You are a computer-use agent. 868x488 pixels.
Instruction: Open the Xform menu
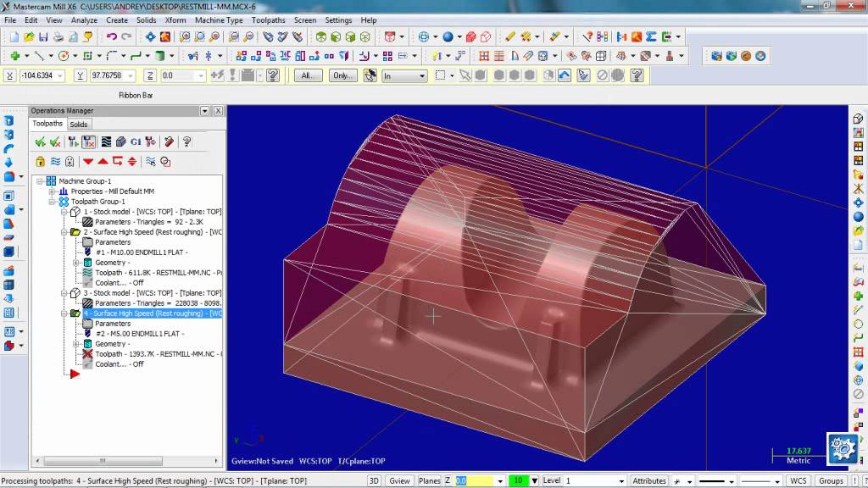point(175,20)
